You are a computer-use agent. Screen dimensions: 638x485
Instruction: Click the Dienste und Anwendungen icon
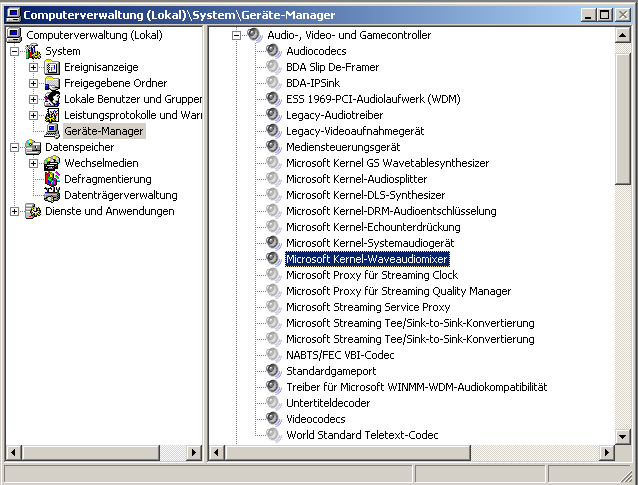[33, 211]
